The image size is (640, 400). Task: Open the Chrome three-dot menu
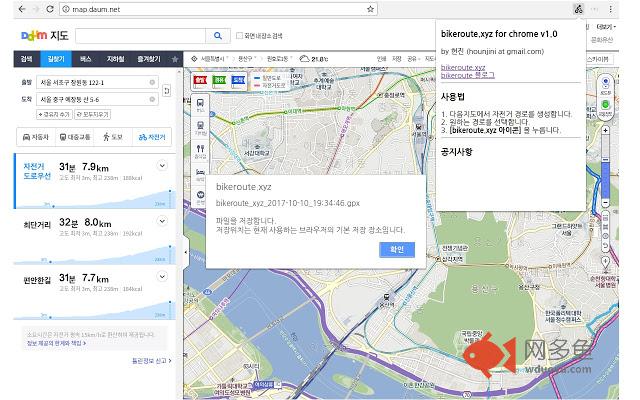[611, 9]
